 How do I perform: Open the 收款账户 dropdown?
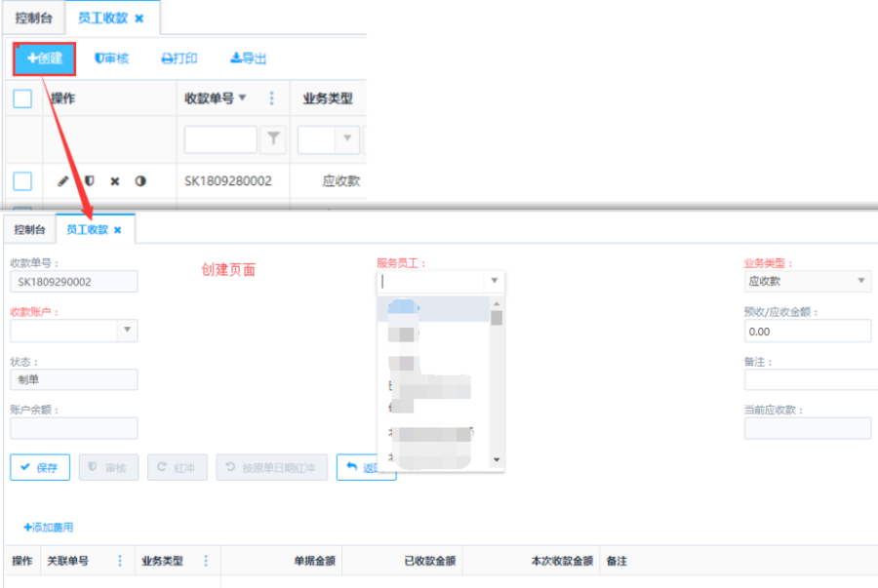[x=127, y=331]
